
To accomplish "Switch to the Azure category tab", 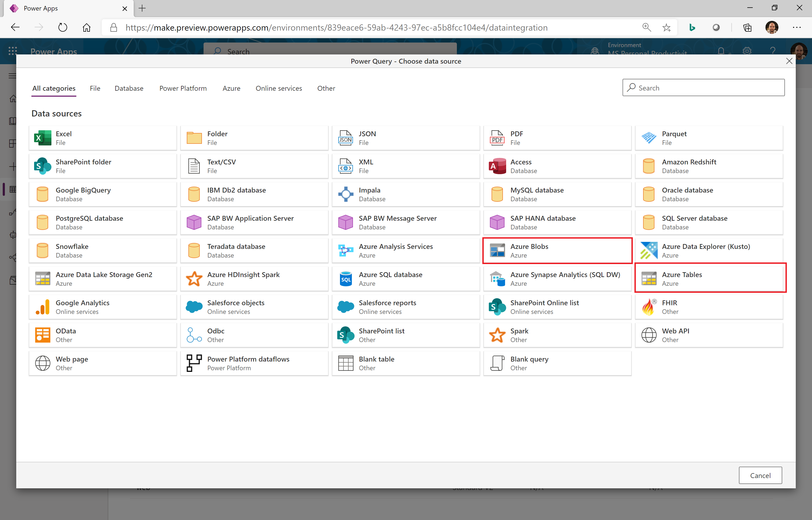I will 231,89.
